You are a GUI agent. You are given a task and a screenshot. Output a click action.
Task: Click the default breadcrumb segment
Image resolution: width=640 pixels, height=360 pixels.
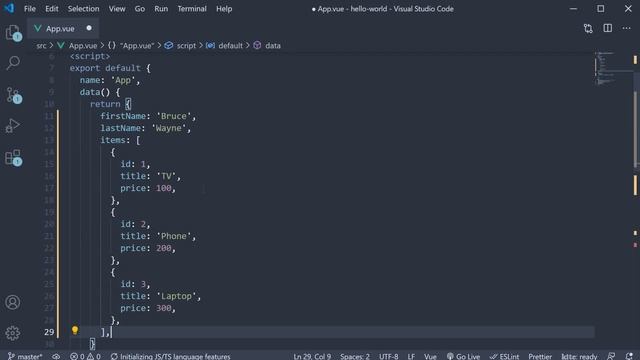coord(224,46)
